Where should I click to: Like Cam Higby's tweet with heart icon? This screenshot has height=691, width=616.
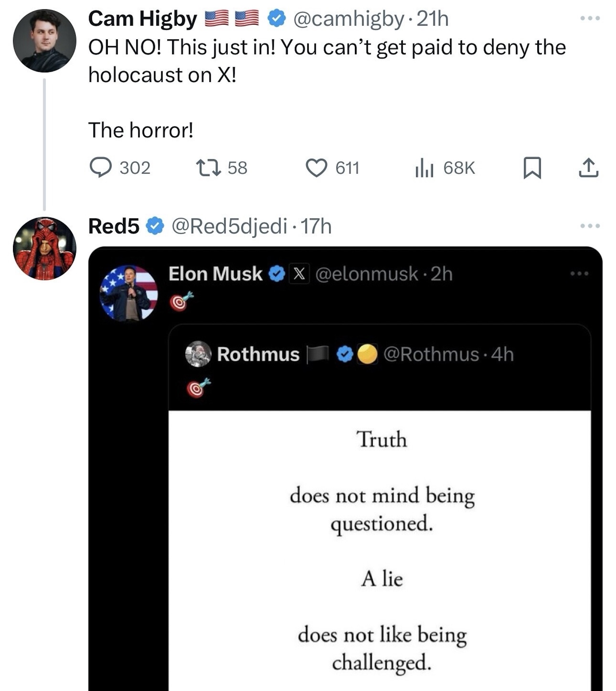316,167
